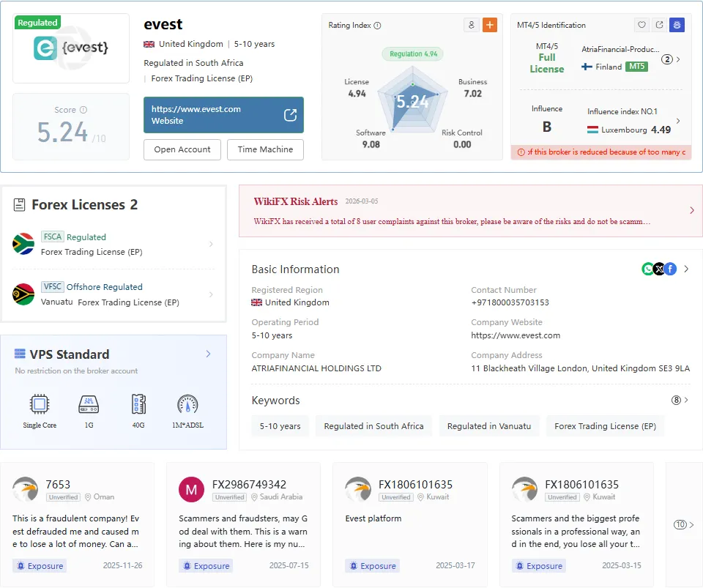Click the Saudi Arabia location label
The width and height of the screenshot is (703, 588).
click(280, 497)
